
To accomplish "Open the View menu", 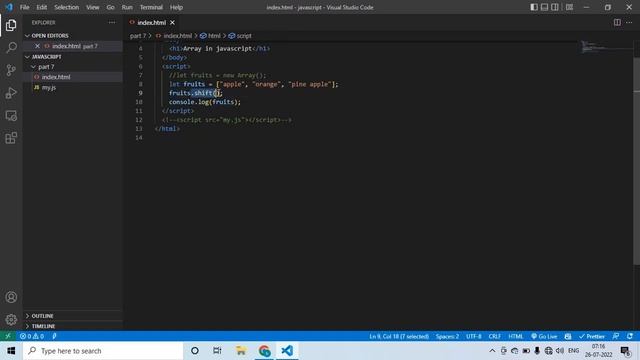I will (x=93, y=7).
